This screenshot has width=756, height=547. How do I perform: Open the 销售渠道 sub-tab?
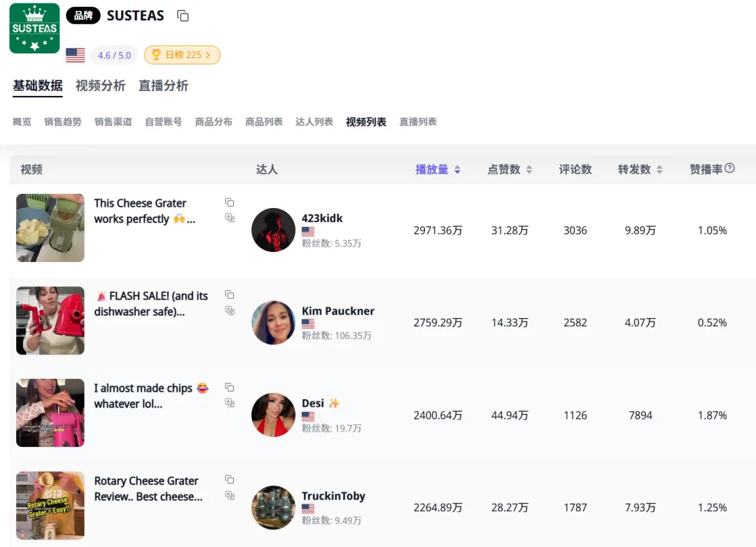coord(113,122)
